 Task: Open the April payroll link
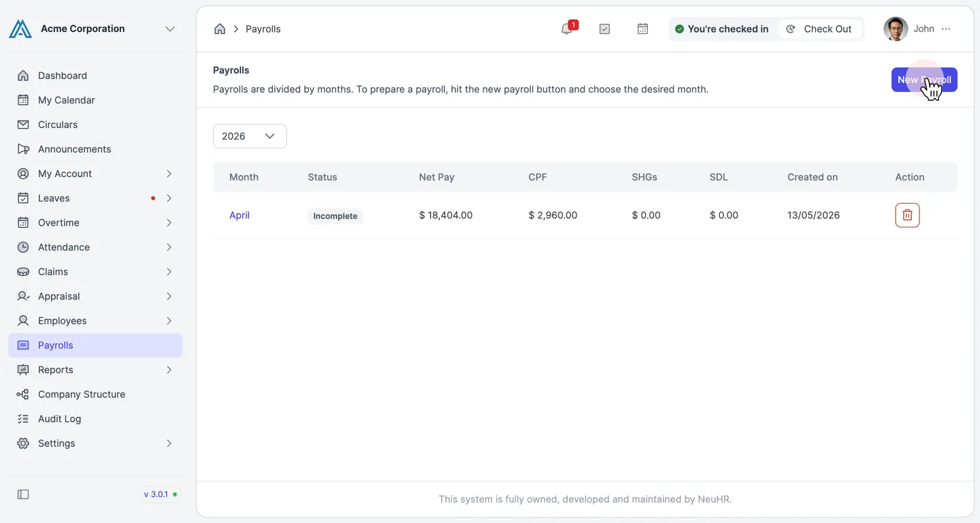click(x=240, y=215)
